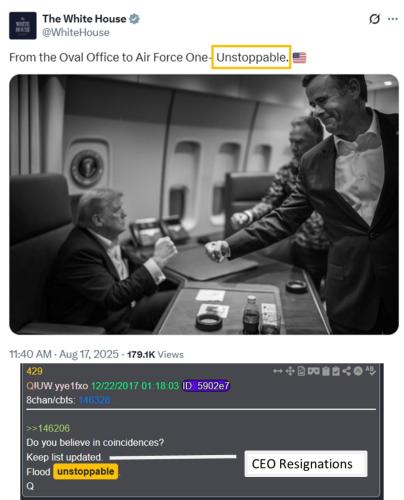Click the clipboard copy icon
This screenshot has height=500, width=404.
326,371
